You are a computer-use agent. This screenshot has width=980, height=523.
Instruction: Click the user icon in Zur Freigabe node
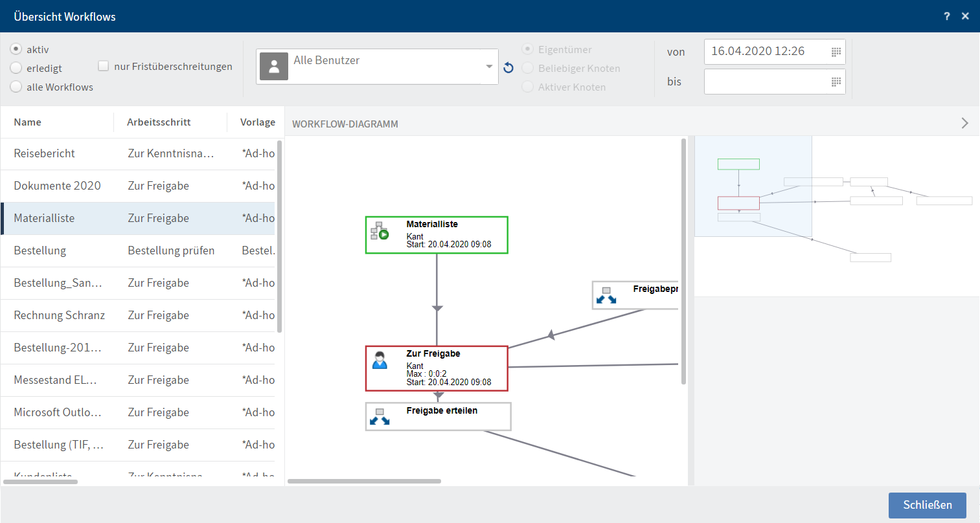pos(380,360)
